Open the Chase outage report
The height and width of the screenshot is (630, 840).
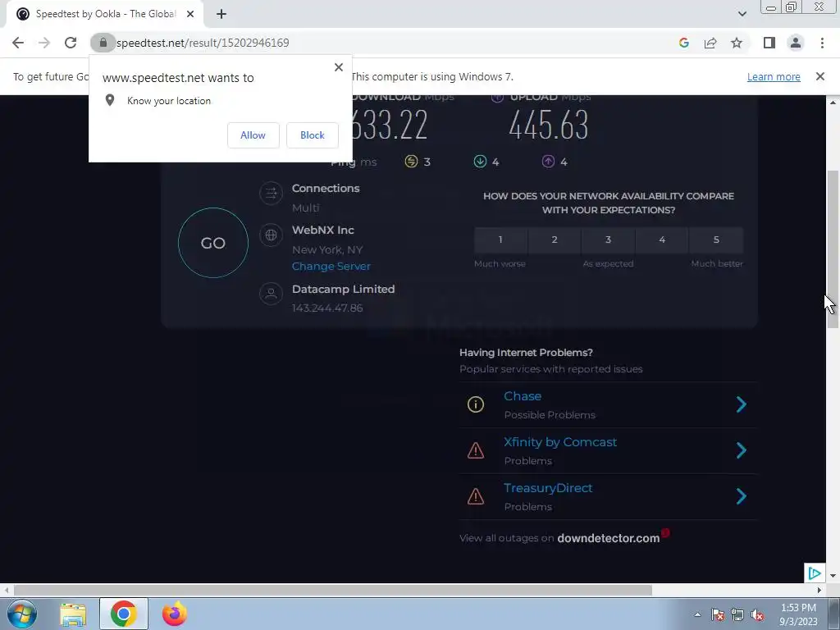click(523, 396)
